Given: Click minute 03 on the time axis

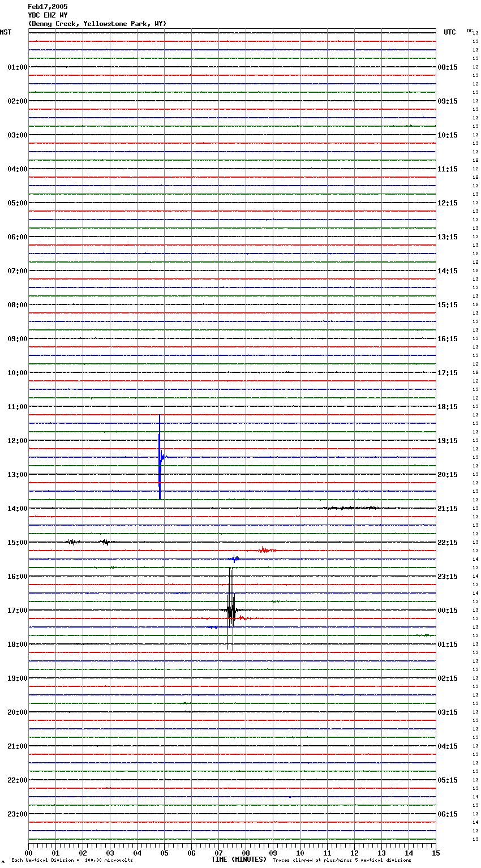Looking at the screenshot, I should (x=110, y=853).
